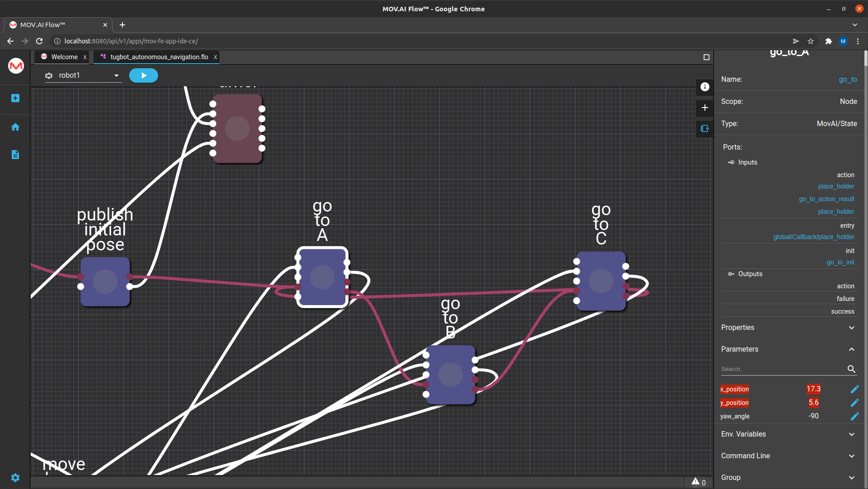The width and height of the screenshot is (868, 489).
Task: Select the driver node at top
Action: click(x=238, y=128)
